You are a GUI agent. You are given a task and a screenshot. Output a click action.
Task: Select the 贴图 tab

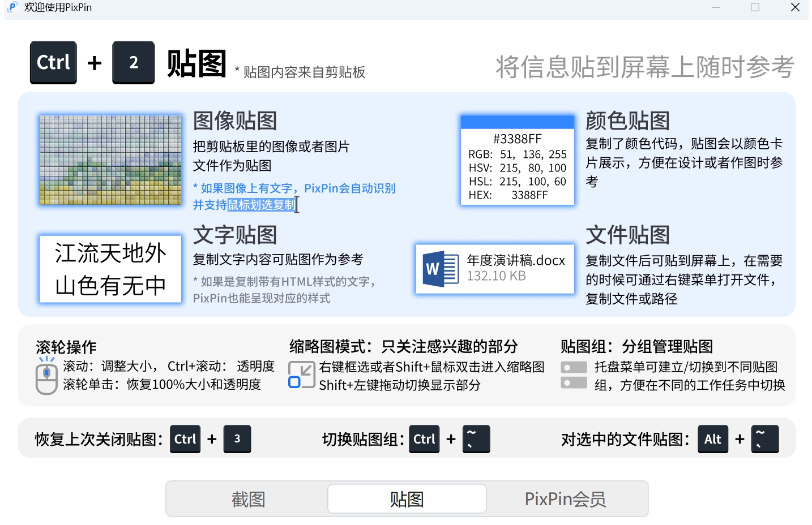(407, 498)
